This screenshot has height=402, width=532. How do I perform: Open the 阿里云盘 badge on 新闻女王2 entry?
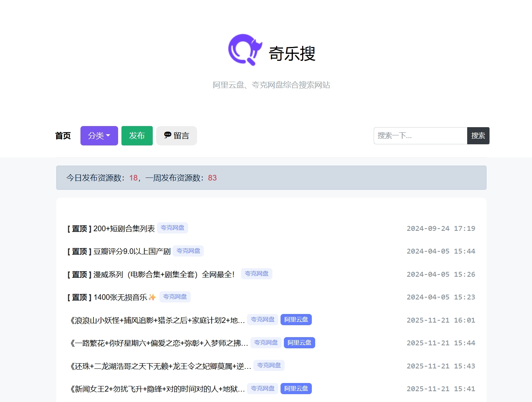pos(296,388)
